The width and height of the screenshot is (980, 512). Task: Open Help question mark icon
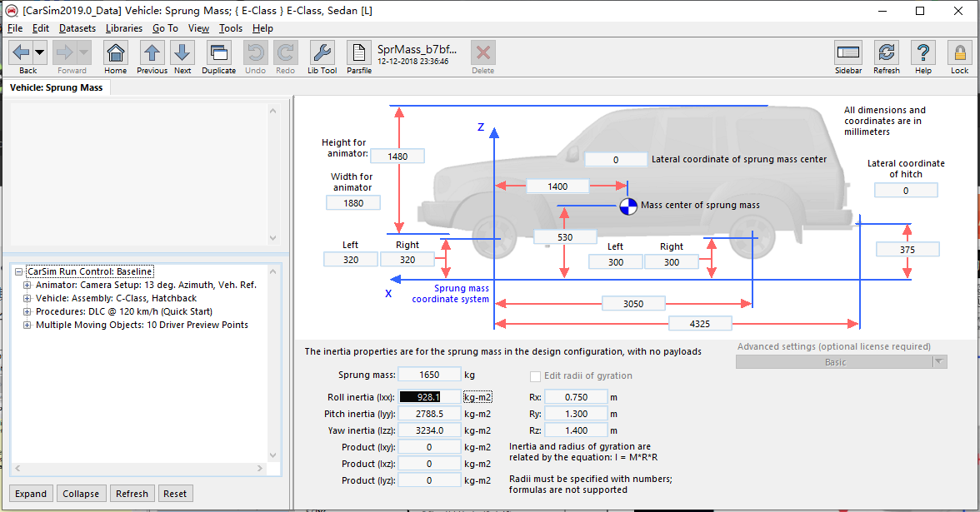pyautogui.click(x=923, y=52)
